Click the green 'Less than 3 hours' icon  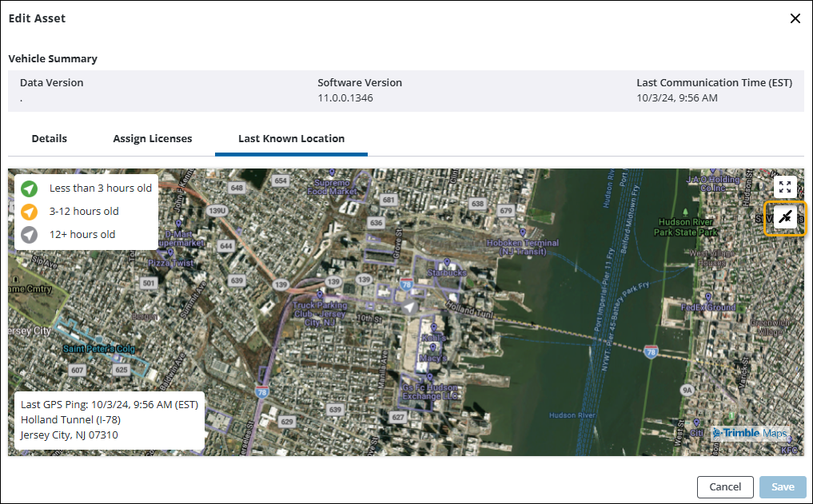pos(30,189)
